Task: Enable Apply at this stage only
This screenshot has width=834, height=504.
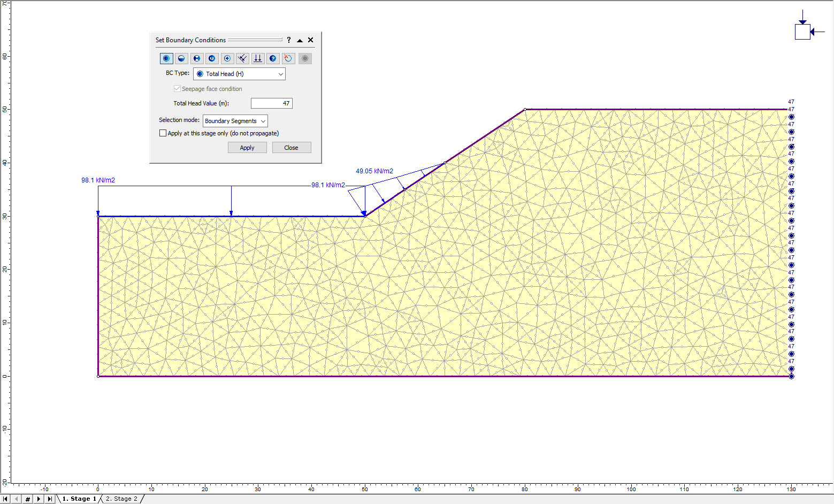Action: tap(163, 133)
